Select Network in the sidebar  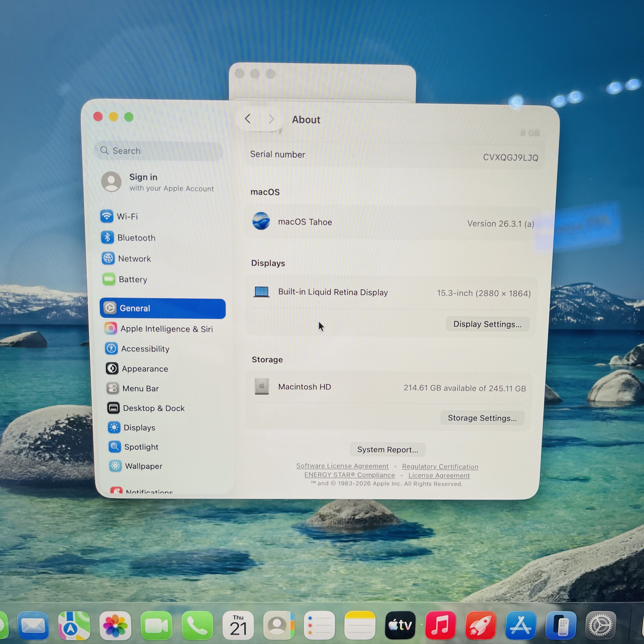pos(126,259)
